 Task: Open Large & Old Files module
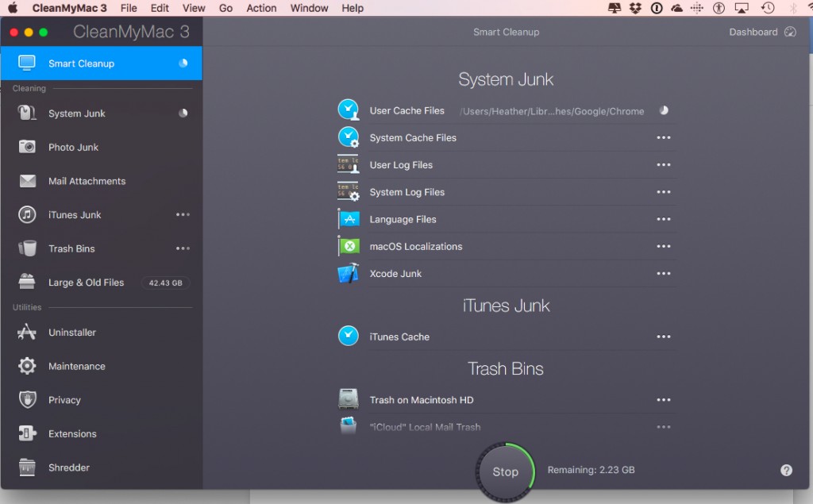[x=101, y=283]
